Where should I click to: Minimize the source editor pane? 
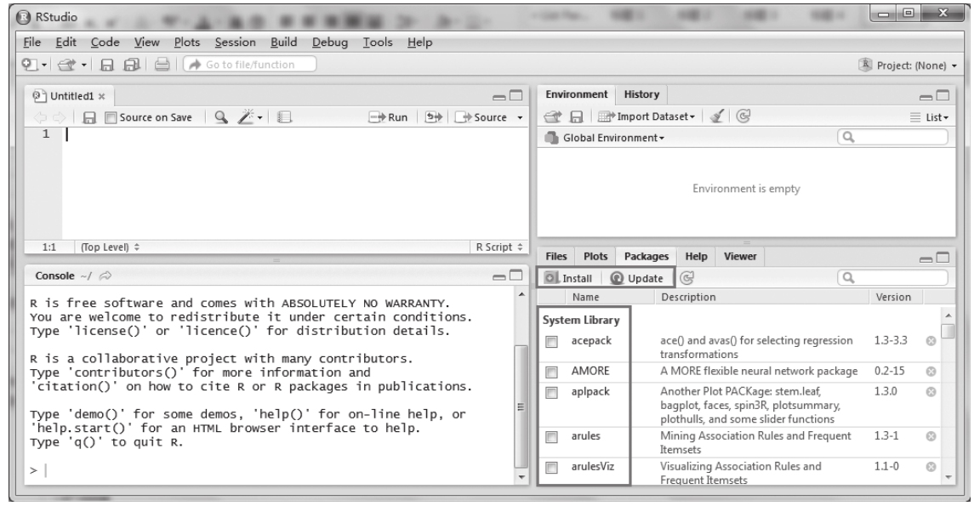pyautogui.click(x=499, y=96)
